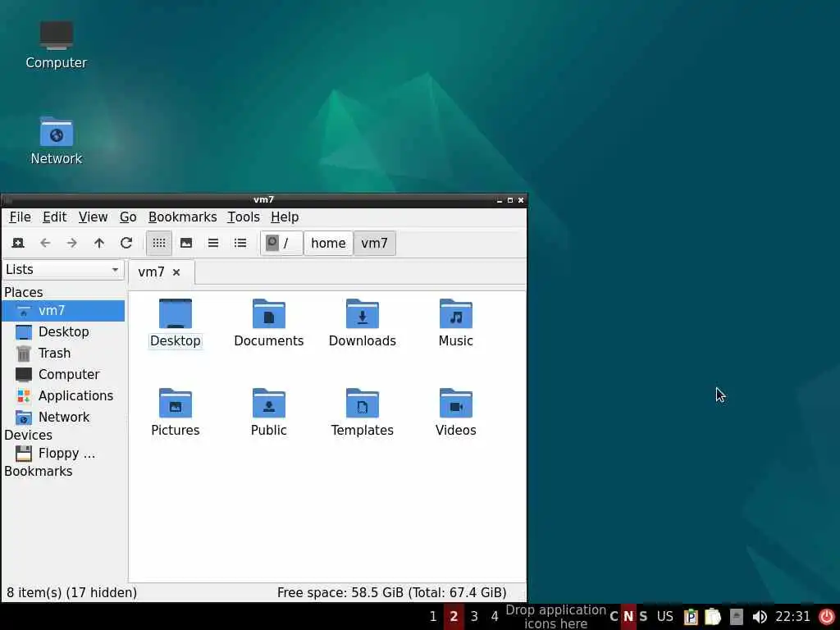The image size is (840, 630).
Task: Switch to thumbnail view mode
Action: point(186,243)
